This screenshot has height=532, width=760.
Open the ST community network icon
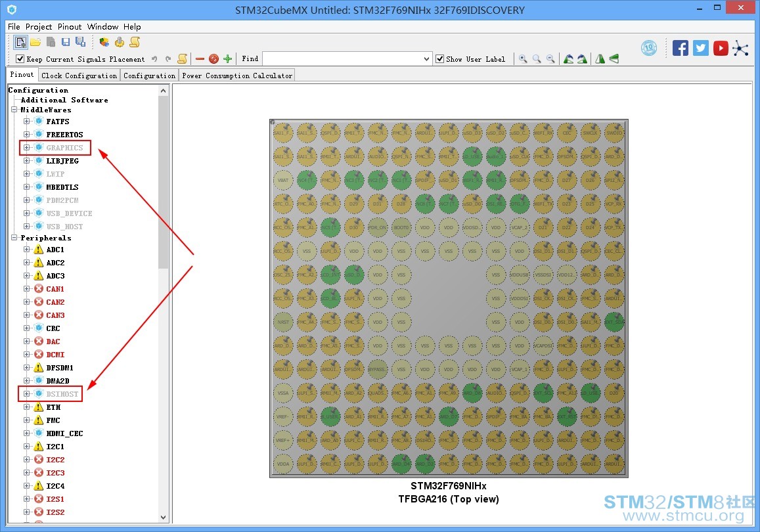tap(740, 48)
